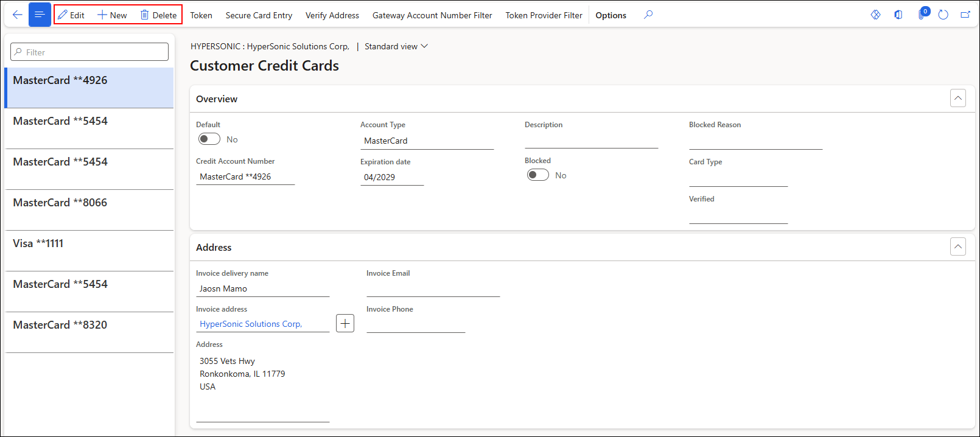Click the Credit Account Number field
Viewport: 980px width, 437px height.
point(245,177)
